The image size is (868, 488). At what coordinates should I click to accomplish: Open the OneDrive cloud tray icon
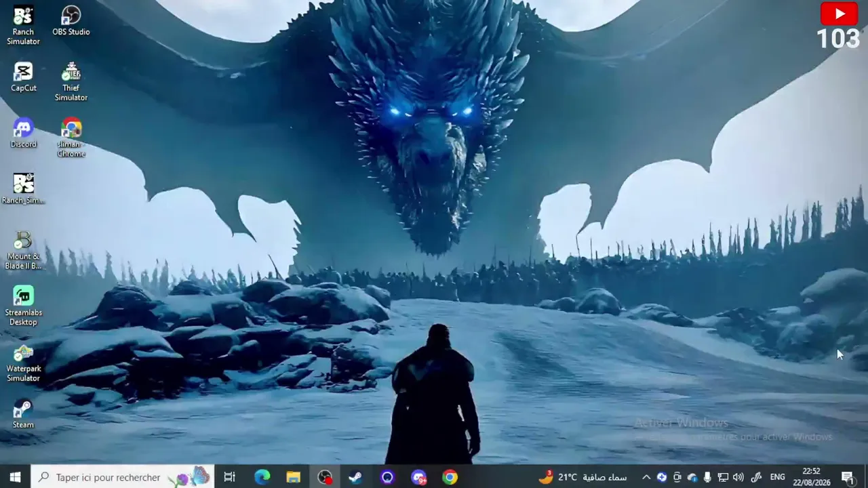(692, 477)
